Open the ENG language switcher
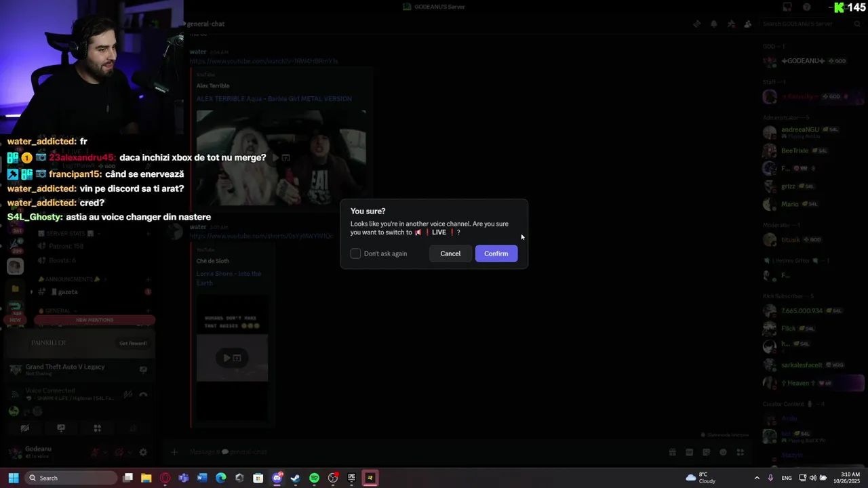The height and width of the screenshot is (488, 868). pos(787,478)
